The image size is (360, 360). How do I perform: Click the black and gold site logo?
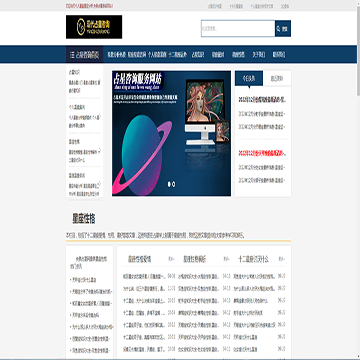[94, 27]
